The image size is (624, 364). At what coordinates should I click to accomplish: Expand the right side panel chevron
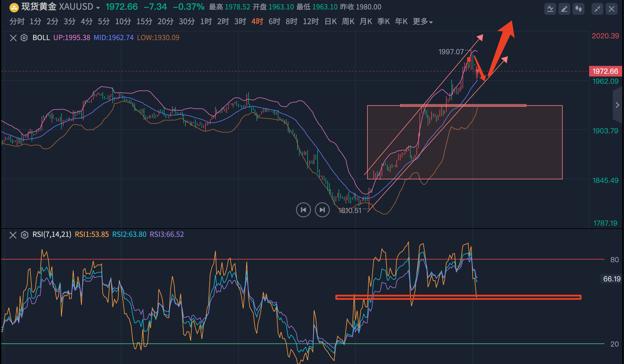(617, 105)
